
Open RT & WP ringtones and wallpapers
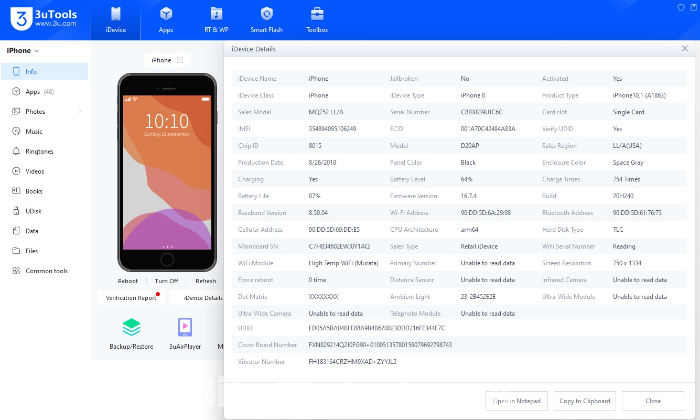(217, 14)
